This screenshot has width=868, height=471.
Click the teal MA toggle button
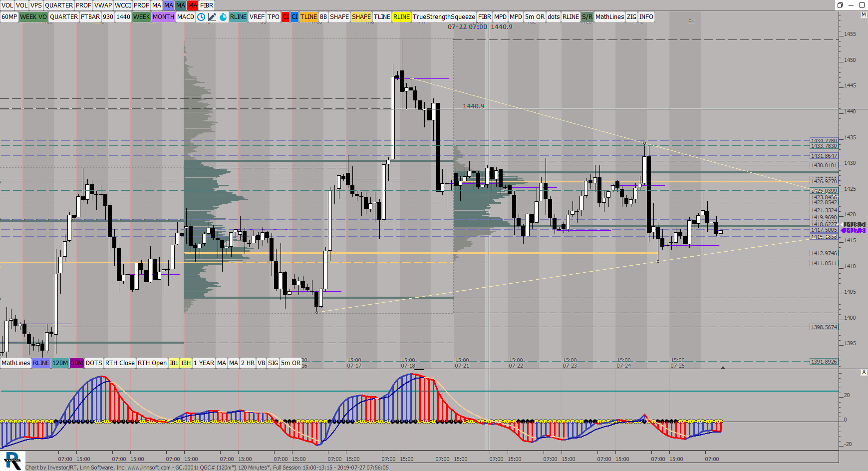[x=181, y=5]
